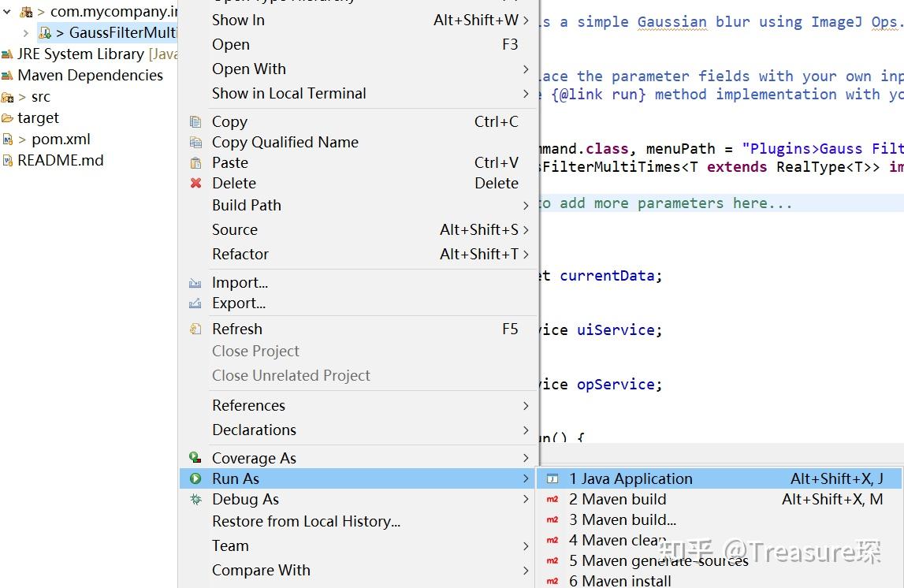Click the Maven install m2 icon

coord(552,581)
